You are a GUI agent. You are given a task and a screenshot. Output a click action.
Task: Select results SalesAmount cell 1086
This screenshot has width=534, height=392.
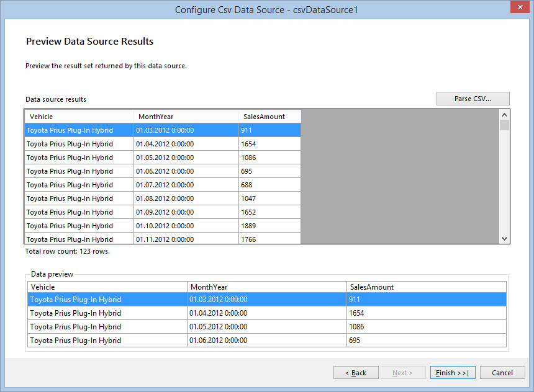tap(269, 158)
